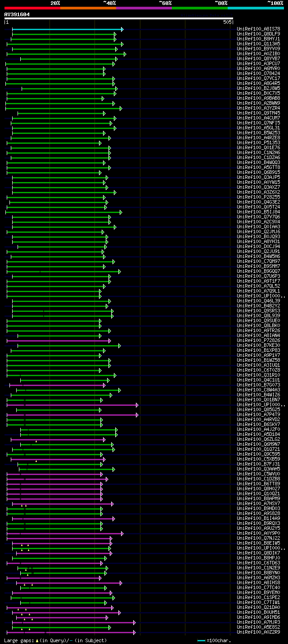
Task: Click UniRef100_A3PCU7 label
Action: pos(258,64)
